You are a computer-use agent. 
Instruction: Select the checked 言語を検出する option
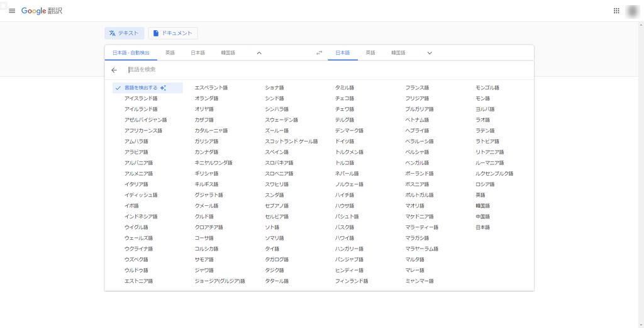[x=141, y=88]
